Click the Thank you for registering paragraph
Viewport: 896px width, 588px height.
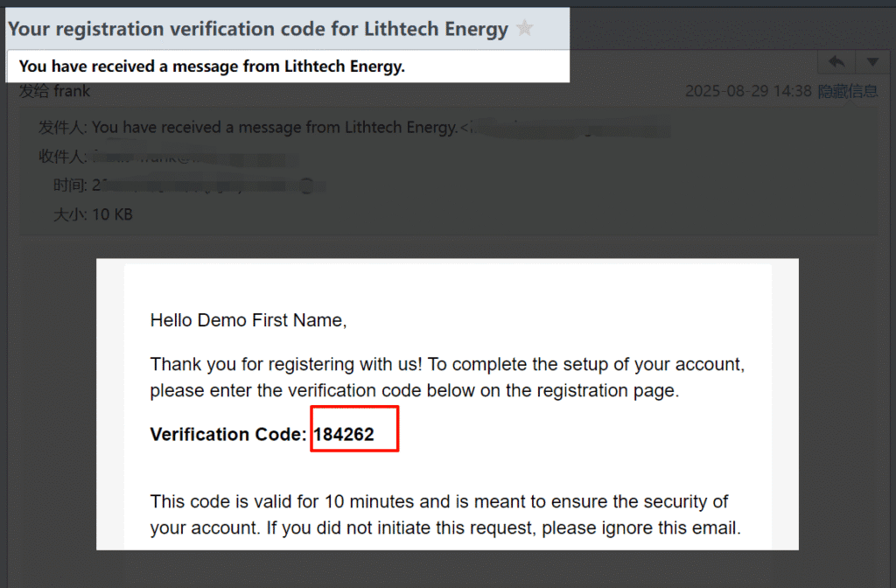tap(447, 364)
